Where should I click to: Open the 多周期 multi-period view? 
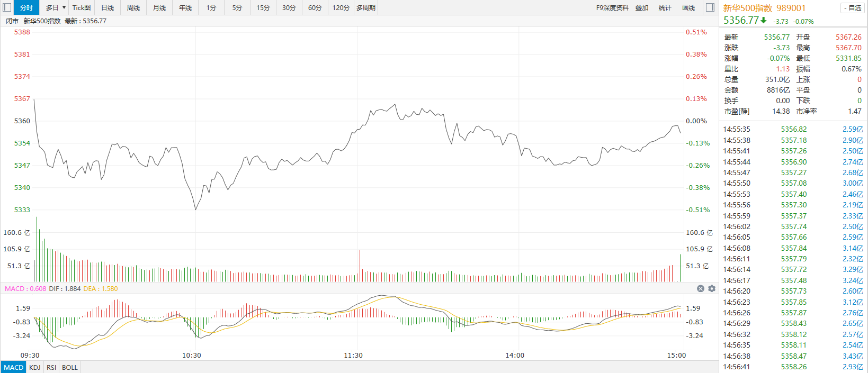(366, 7)
